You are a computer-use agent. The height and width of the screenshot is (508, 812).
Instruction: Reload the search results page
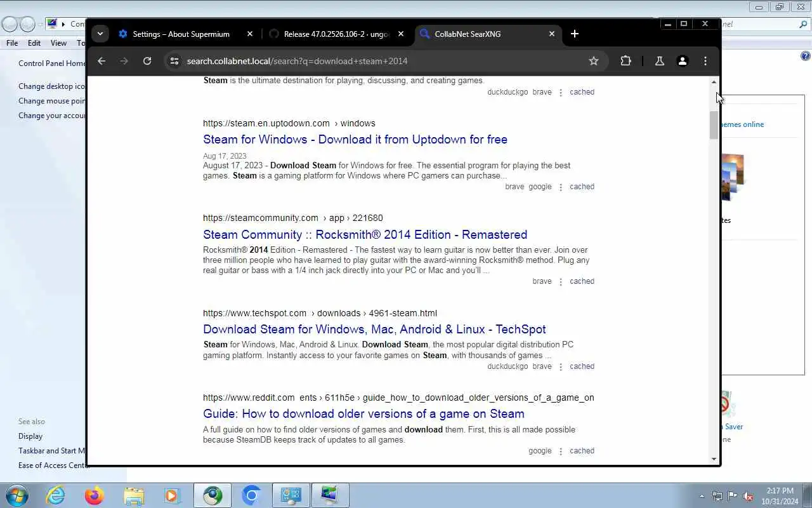pyautogui.click(x=147, y=61)
